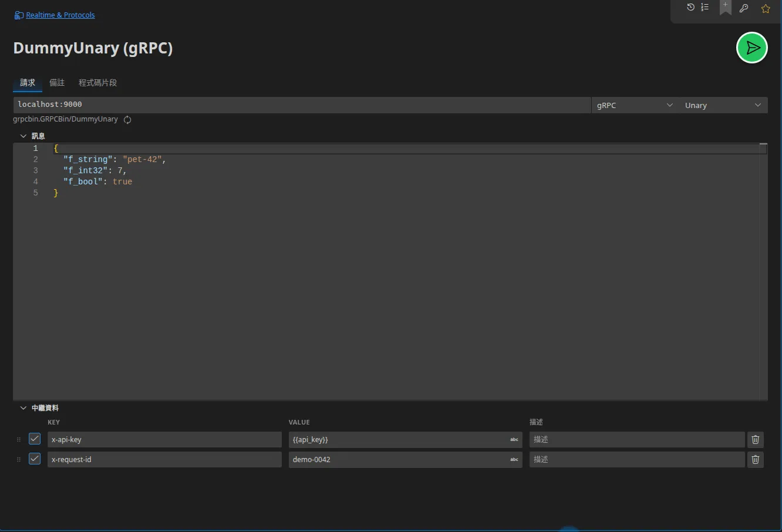The image size is (782, 532).
Task: Click the message editor vertical scrollbar
Action: click(x=763, y=271)
